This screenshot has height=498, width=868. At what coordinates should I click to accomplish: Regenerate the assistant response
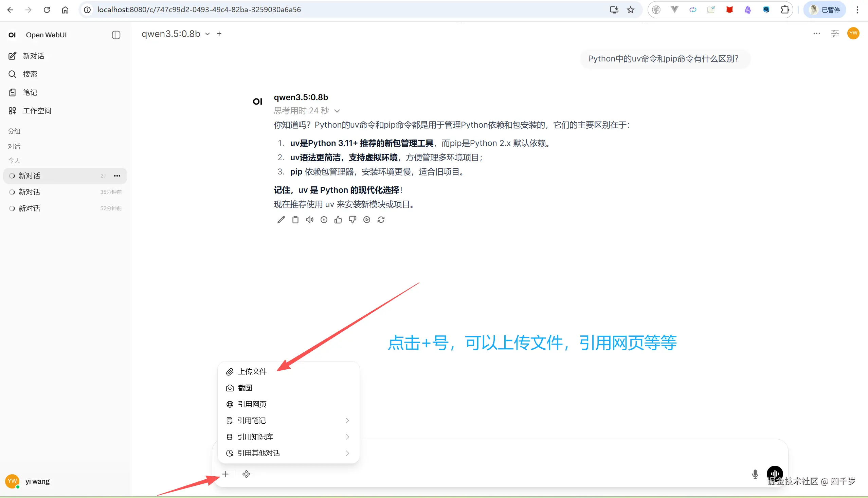pos(381,220)
